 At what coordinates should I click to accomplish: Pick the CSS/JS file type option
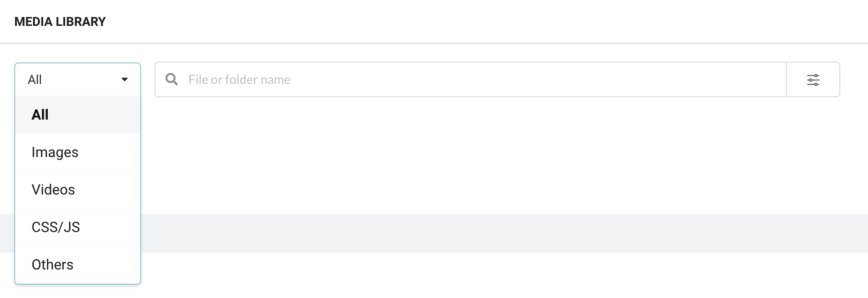click(x=78, y=227)
